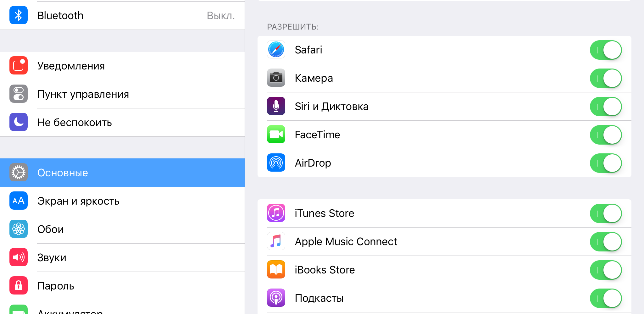The image size is (644, 314).
Task: Disable the iBooks Store switch
Action: click(606, 270)
